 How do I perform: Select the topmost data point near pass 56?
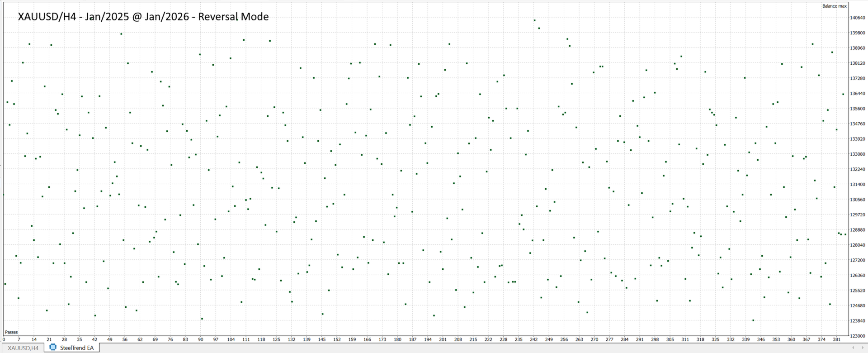click(121, 34)
